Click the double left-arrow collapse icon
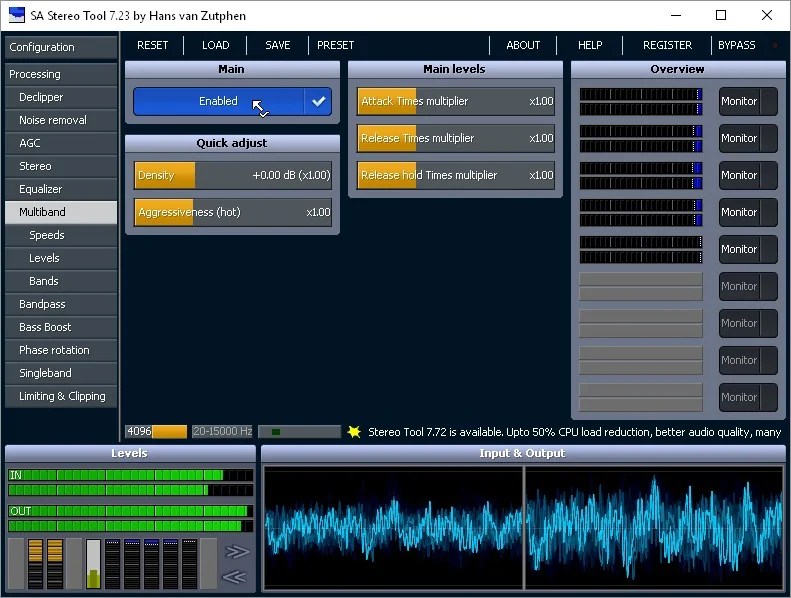This screenshot has width=791, height=598. pos(235,576)
